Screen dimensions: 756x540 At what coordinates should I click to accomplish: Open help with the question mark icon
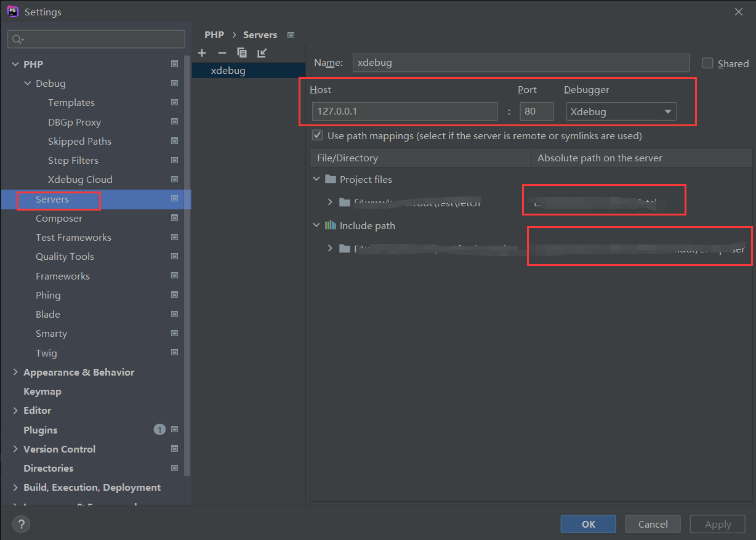(21, 524)
